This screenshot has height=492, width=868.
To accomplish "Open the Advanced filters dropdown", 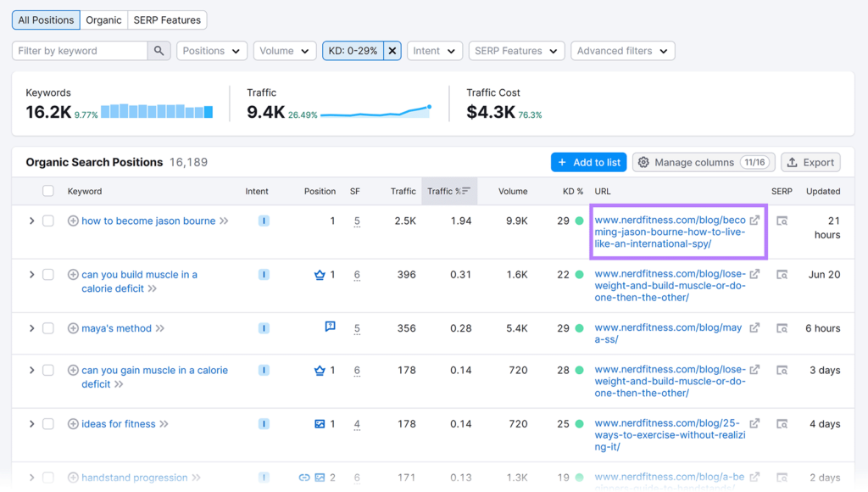I will (x=623, y=50).
